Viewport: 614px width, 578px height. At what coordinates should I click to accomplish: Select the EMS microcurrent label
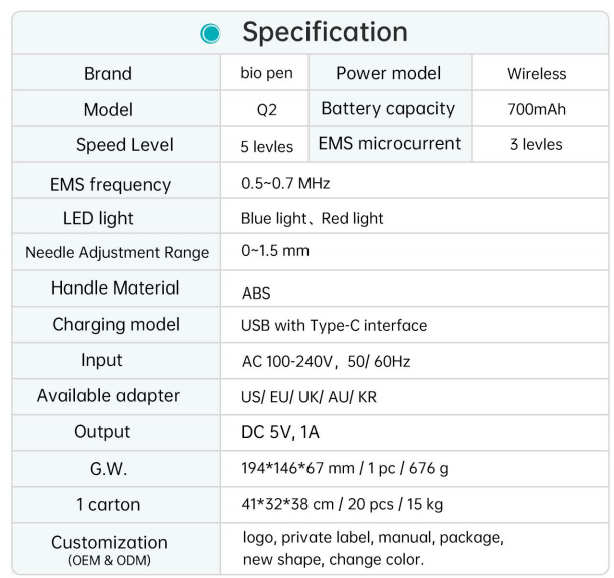pyautogui.click(x=389, y=144)
